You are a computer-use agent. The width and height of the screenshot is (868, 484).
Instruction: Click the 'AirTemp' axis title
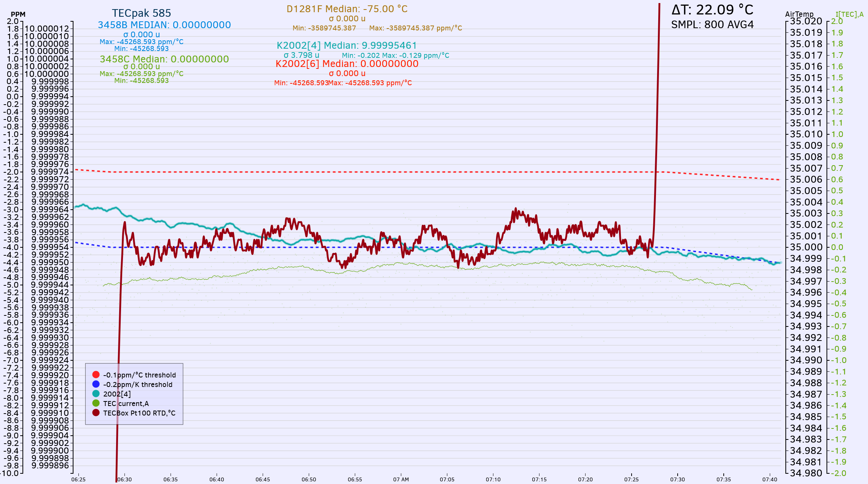pos(799,14)
